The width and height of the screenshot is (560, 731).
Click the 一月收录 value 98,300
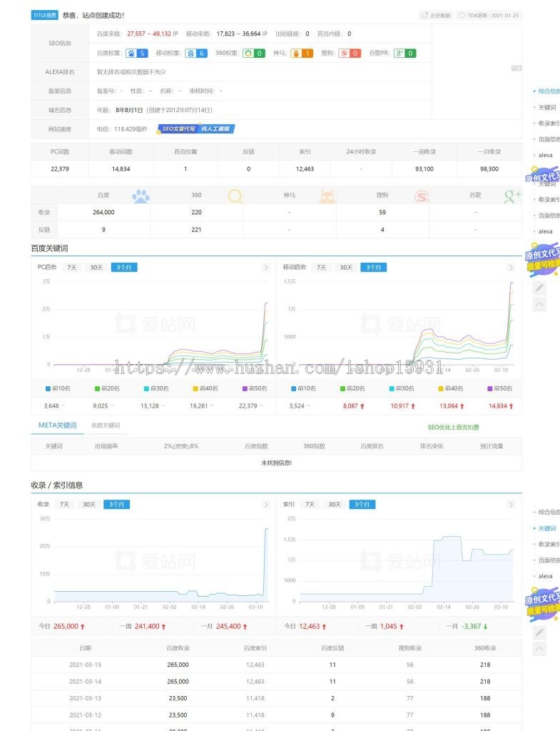(x=489, y=169)
